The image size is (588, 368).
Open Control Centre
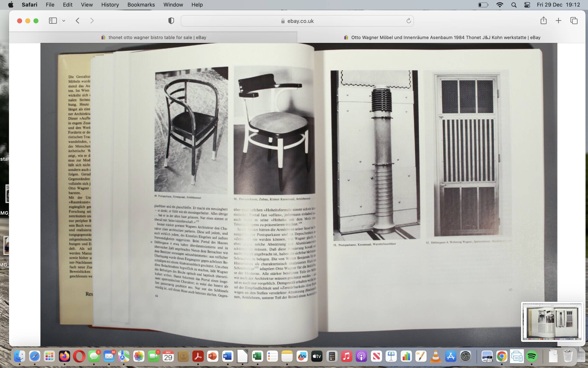(x=527, y=5)
